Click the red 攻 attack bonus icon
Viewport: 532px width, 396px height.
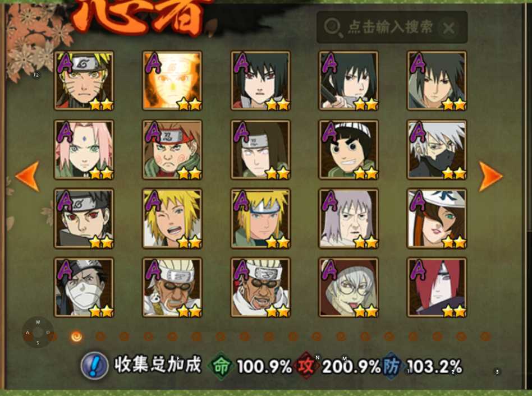click(x=306, y=366)
